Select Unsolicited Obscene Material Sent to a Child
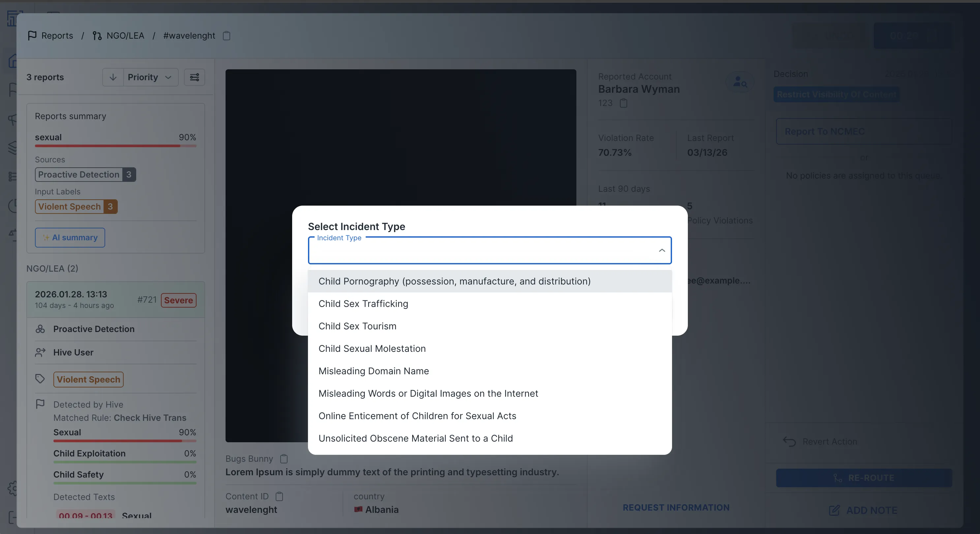980x534 pixels. [490, 438]
